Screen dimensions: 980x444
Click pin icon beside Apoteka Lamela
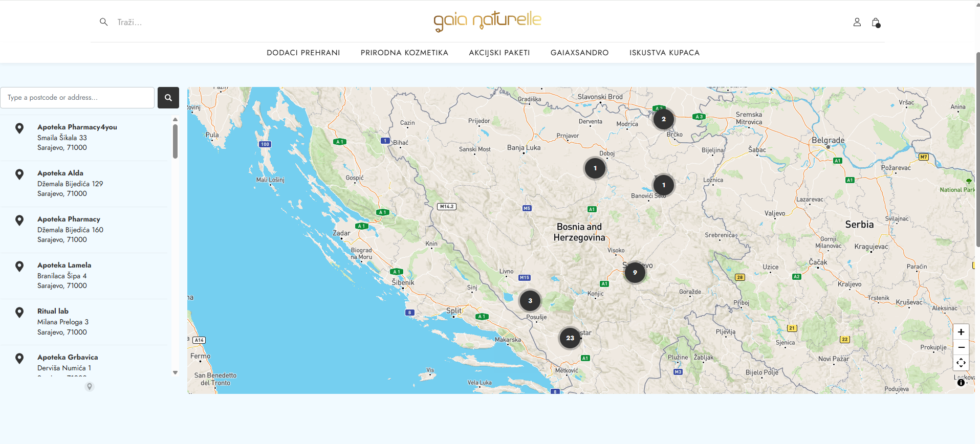[19, 267]
